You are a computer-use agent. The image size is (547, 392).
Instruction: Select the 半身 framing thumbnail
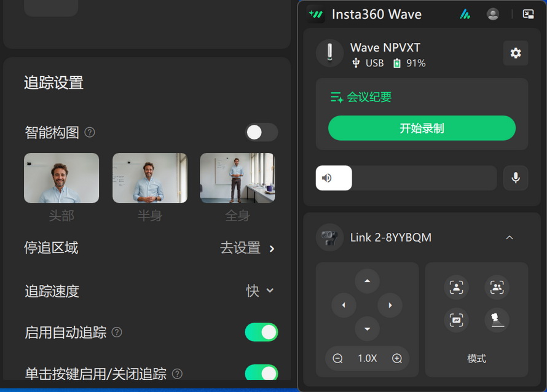point(149,178)
